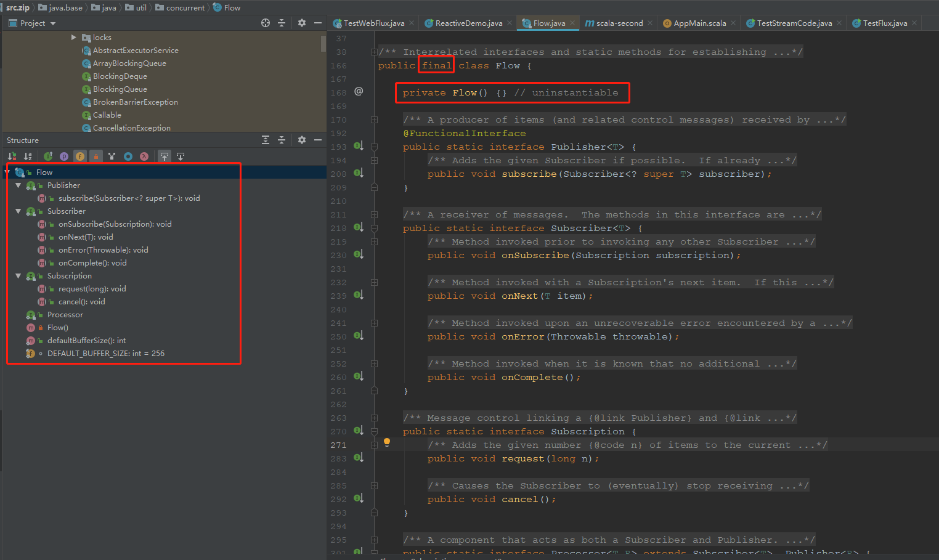Click the java.base breadcrumb

click(x=60, y=7)
